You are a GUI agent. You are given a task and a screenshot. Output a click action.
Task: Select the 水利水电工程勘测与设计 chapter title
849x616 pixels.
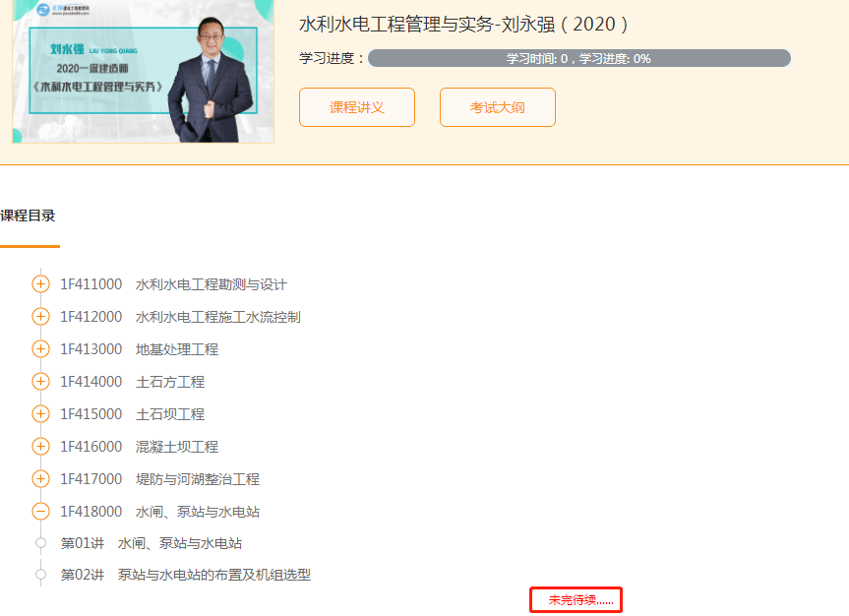tap(212, 284)
